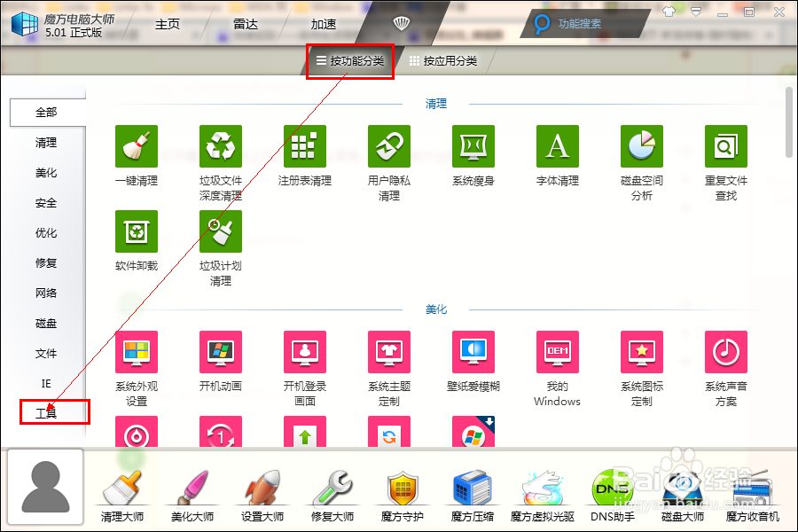The image size is (798, 532).
Task: Open 我的Windows OEM tool
Action: pos(558,352)
